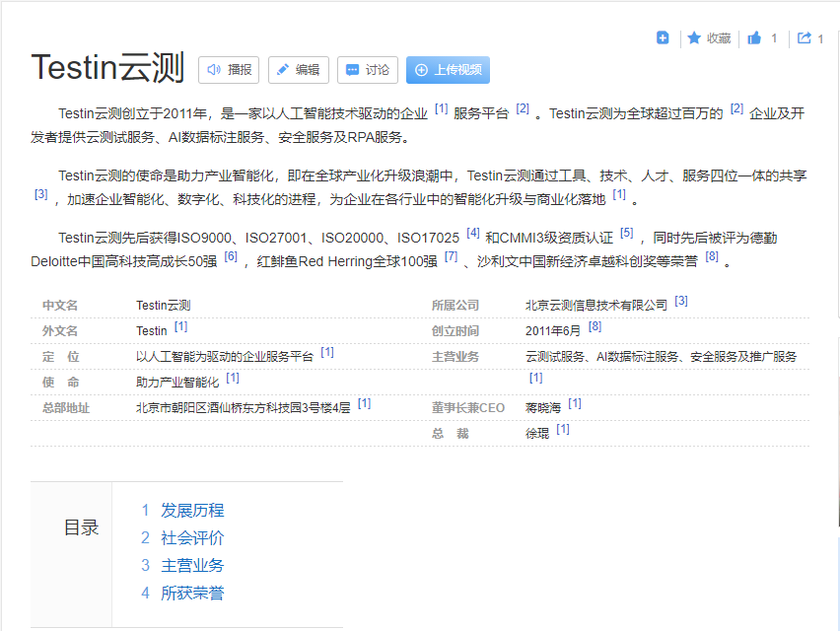Click the date value 2011年6月
The image size is (840, 631).
(553, 331)
